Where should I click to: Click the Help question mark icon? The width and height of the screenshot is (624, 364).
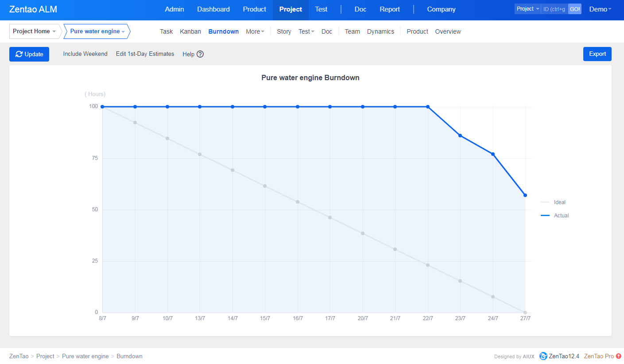coord(200,54)
